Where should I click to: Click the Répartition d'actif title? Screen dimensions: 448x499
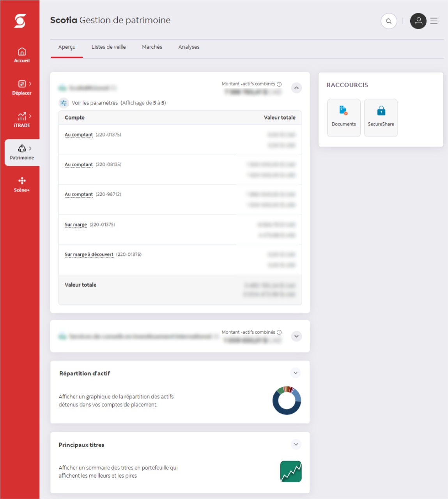(85, 373)
